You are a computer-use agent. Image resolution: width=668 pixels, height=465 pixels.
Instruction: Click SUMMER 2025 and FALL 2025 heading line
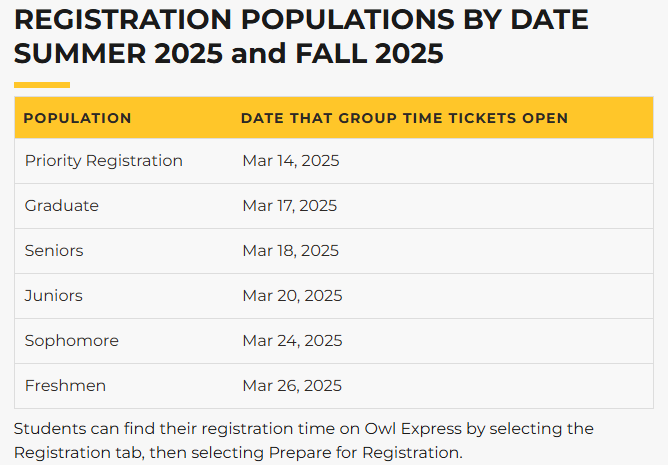coord(229,54)
